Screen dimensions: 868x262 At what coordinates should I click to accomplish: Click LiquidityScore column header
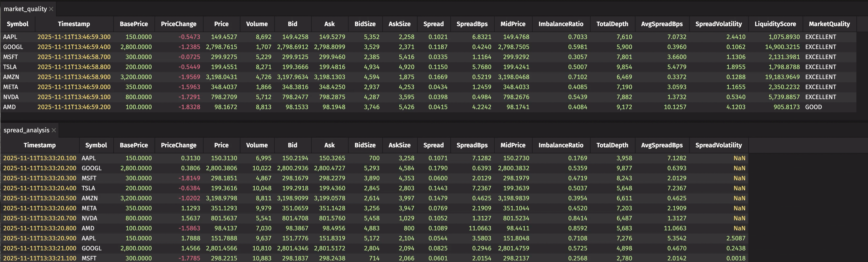point(775,24)
